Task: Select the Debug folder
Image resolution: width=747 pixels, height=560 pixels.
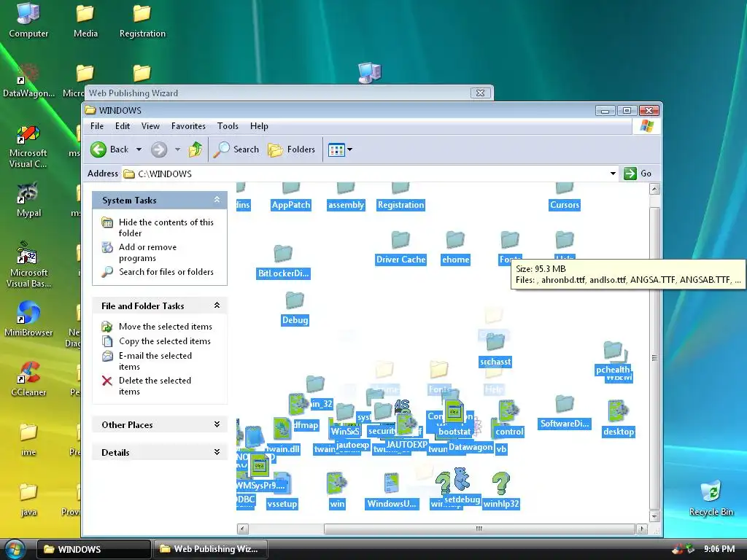Action: coord(295,308)
